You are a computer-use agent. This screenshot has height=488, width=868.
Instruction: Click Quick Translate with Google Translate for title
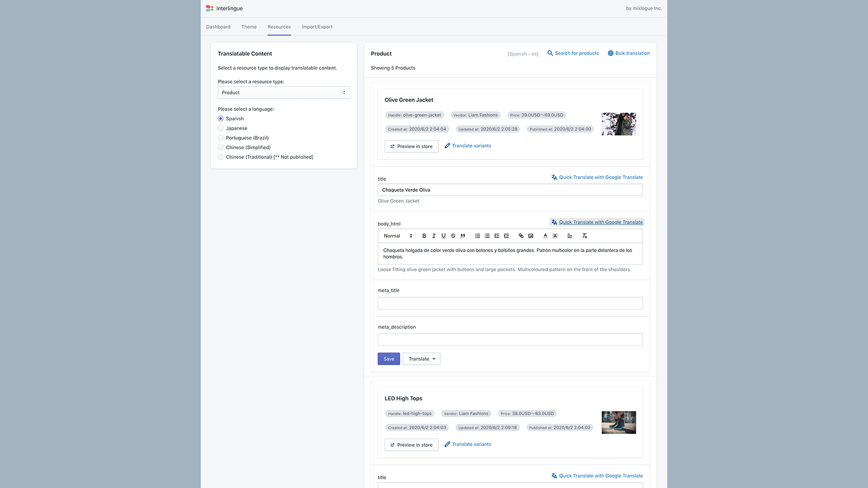point(597,177)
